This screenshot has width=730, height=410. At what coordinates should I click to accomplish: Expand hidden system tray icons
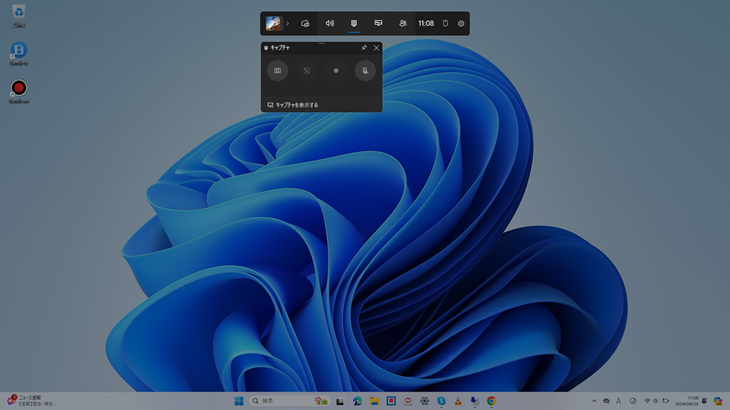coord(594,401)
